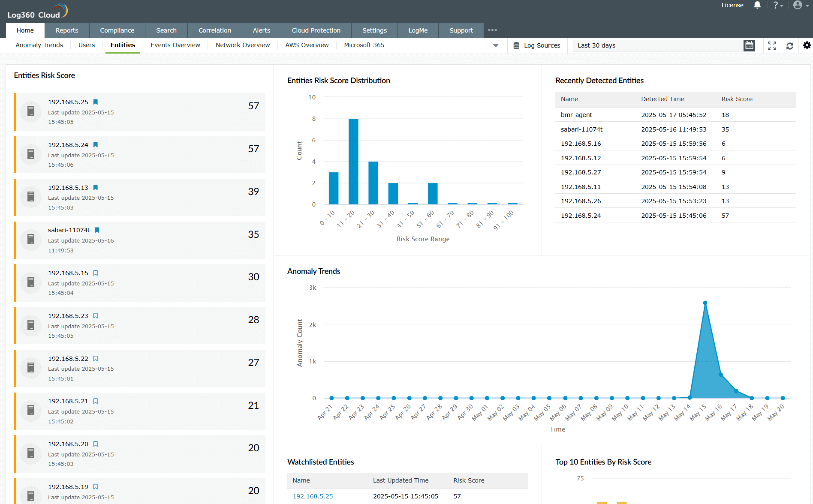Expand the dashboard tabs dropdown arrow
813x504 pixels.
[x=496, y=45]
